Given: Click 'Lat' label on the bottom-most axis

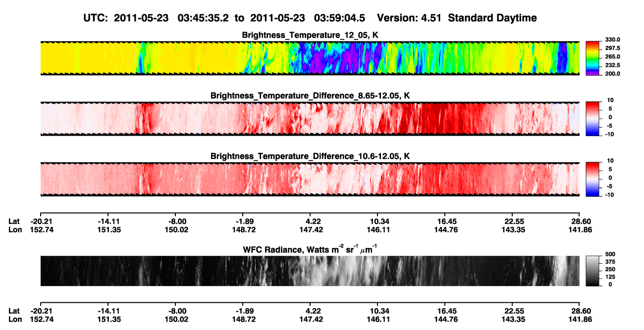Looking at the screenshot, I should (14, 311).
